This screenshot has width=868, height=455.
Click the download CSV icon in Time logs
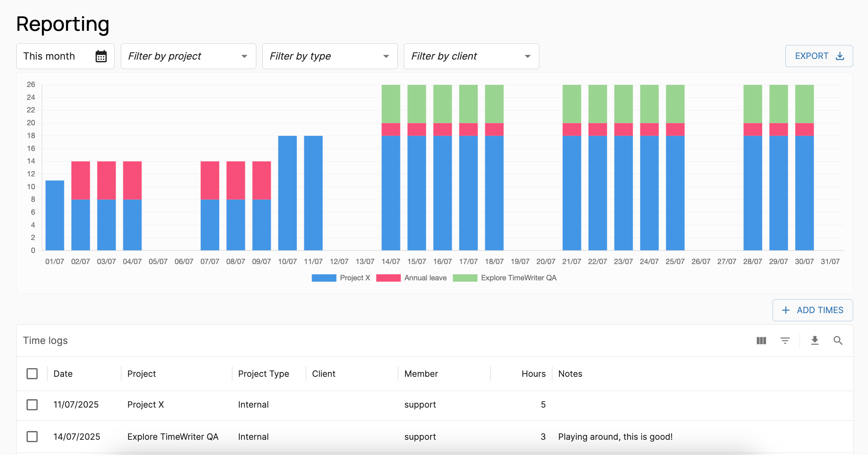tap(815, 341)
